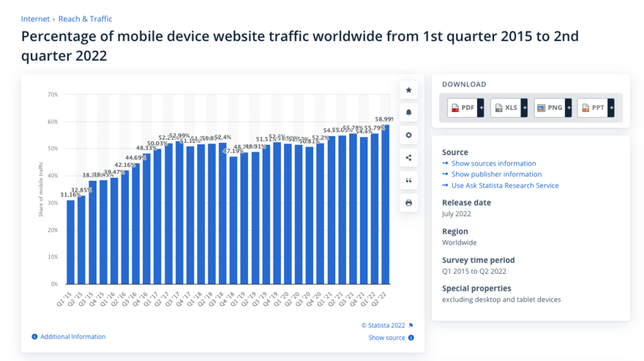Select the Q4 '18 bar labeled 47.19%
This screenshot has height=361, width=644.
point(233,220)
